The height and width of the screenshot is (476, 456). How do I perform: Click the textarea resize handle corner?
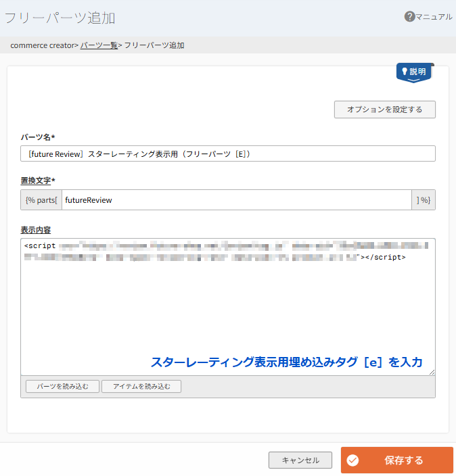[x=432, y=372]
